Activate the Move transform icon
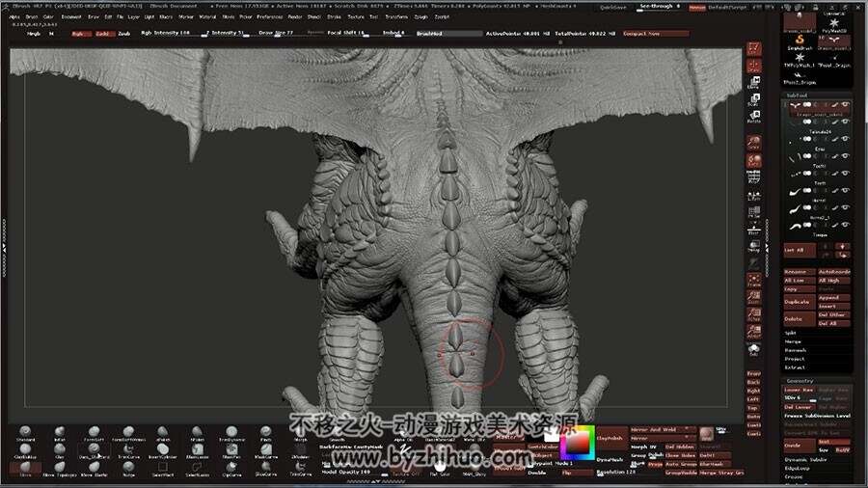 pyautogui.click(x=753, y=82)
